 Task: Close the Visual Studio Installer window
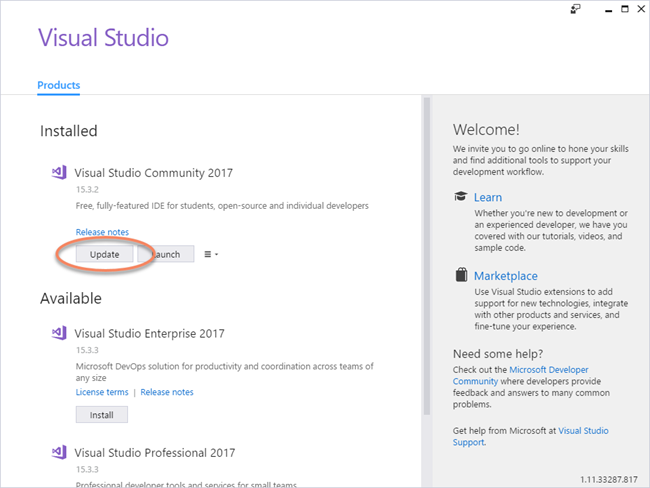click(641, 9)
